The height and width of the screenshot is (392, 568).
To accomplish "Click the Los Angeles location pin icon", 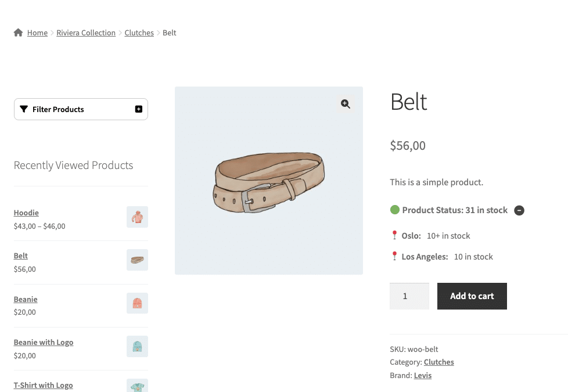I will point(394,256).
